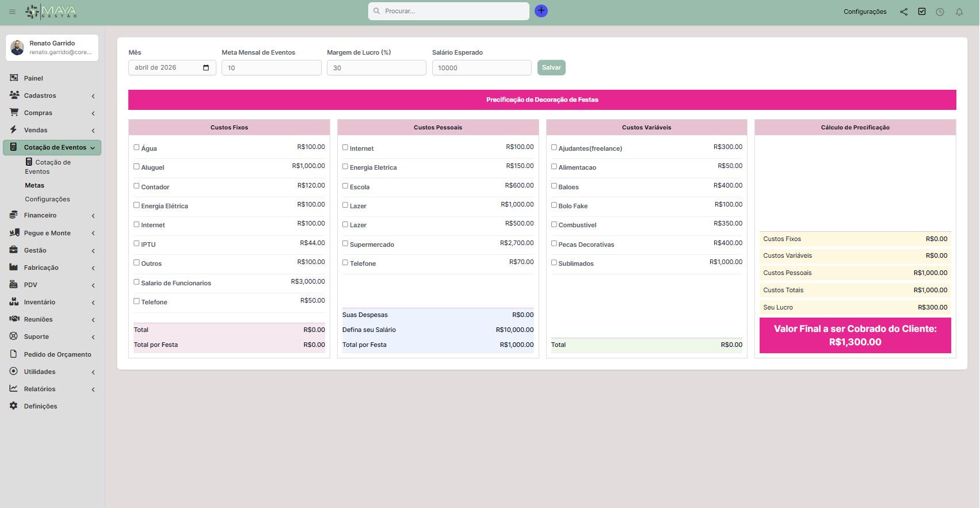
Task: Click the Margem de Lucro input field
Action: point(376,68)
